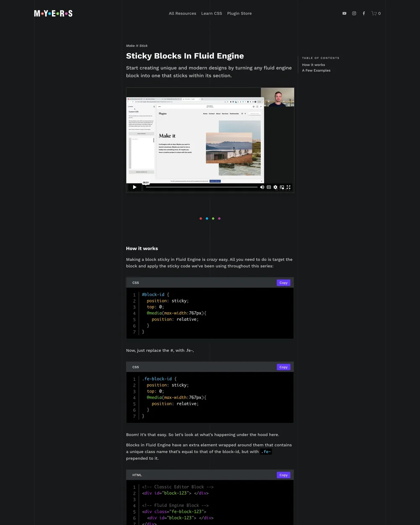Open the Facebook page icon

(364, 13)
